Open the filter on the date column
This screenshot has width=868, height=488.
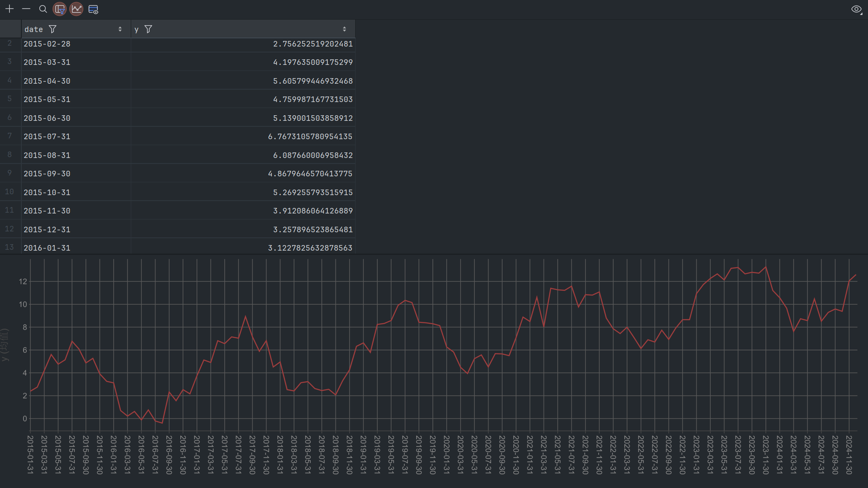tap(53, 29)
